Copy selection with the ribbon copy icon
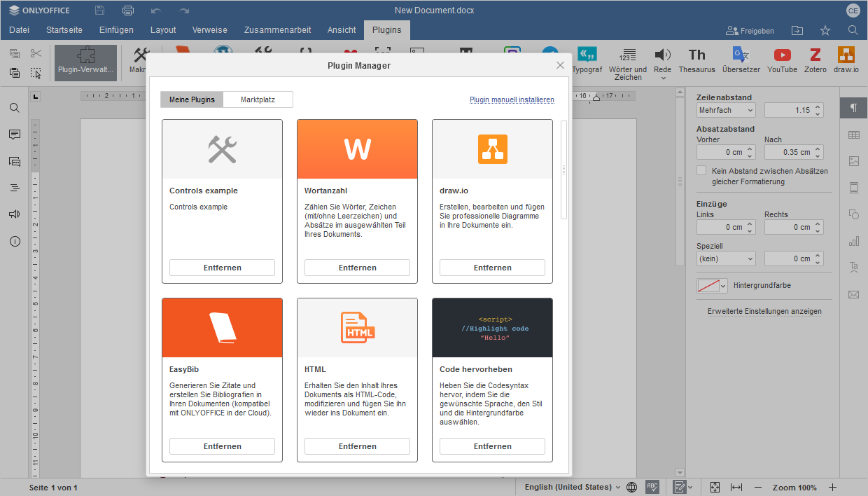 tap(15, 53)
